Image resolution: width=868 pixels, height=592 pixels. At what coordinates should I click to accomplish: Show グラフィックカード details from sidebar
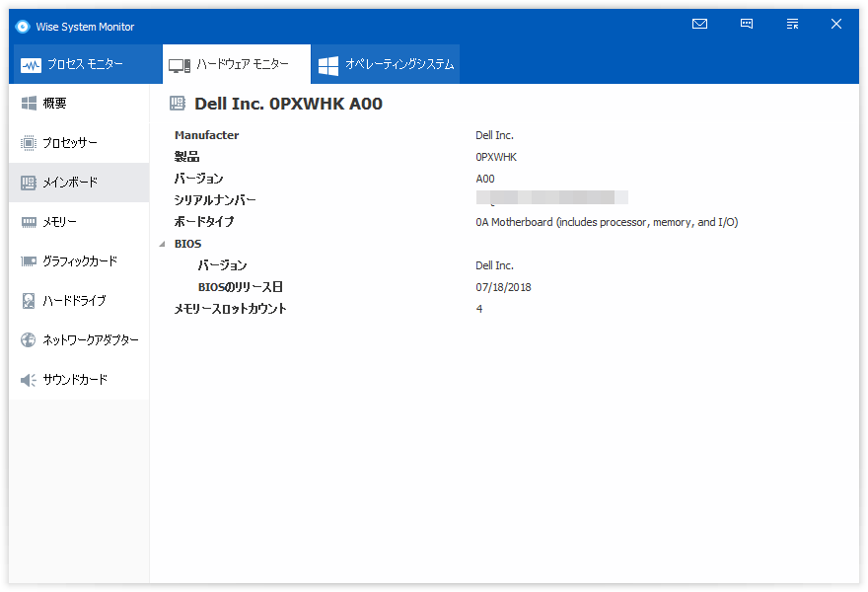tap(79, 261)
